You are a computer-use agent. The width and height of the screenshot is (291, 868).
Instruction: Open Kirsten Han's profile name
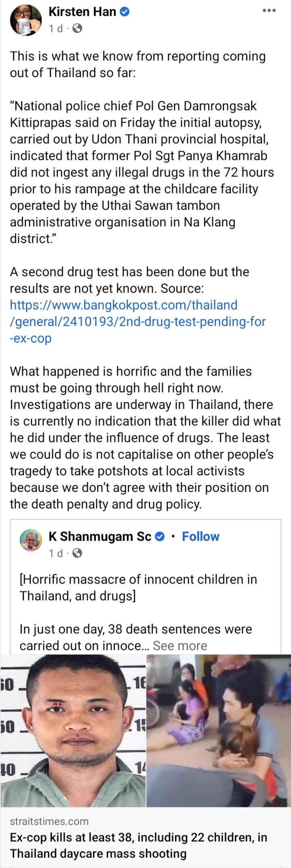(82, 12)
